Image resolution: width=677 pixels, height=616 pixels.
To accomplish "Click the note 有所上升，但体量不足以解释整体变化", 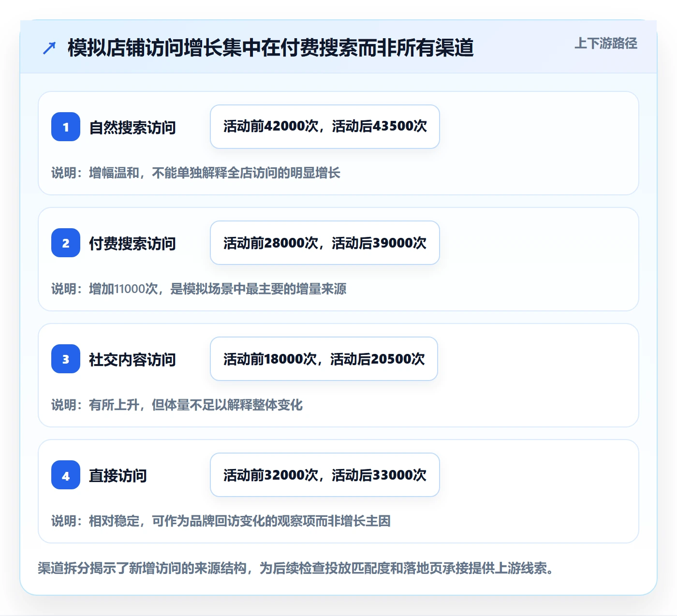I will tap(196, 405).
